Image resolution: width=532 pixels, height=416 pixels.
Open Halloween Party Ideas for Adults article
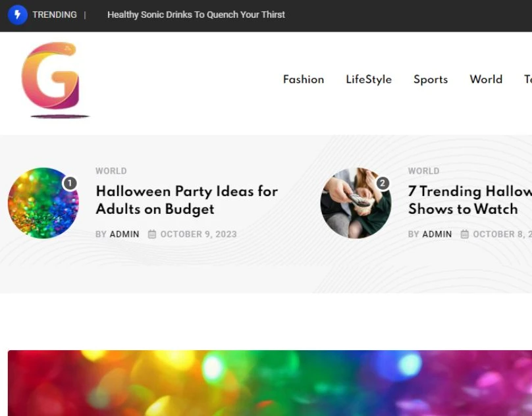pos(186,200)
